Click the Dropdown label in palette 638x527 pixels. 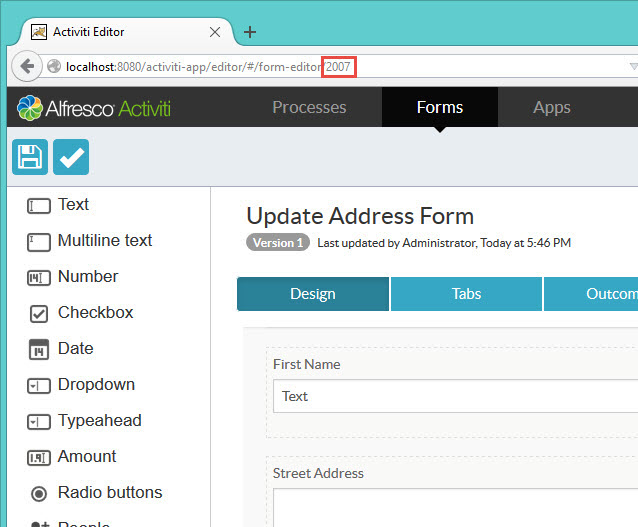coord(96,385)
